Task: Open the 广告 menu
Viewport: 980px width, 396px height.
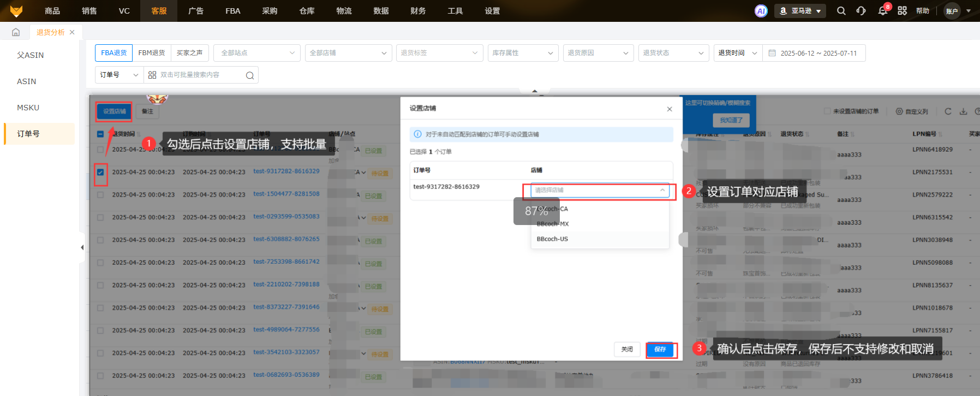Action: [196, 11]
